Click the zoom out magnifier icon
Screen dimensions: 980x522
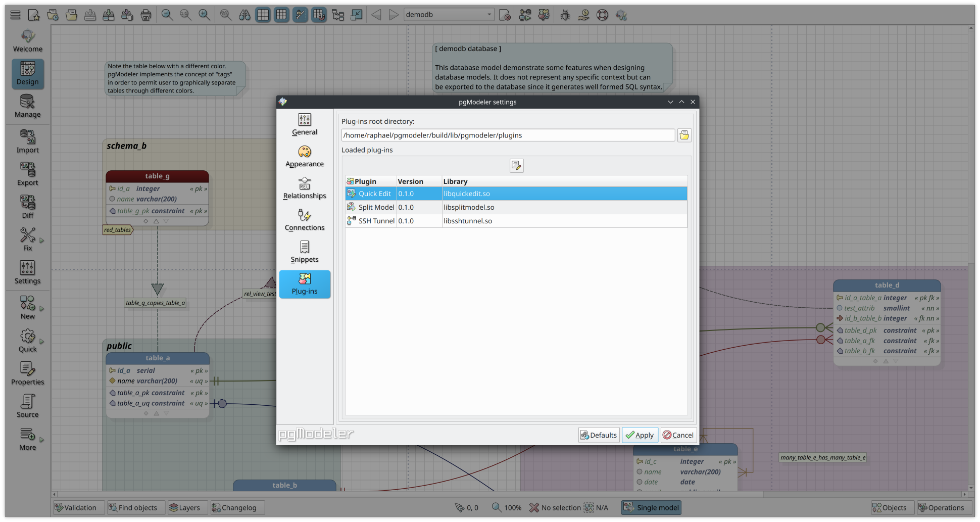(x=167, y=15)
